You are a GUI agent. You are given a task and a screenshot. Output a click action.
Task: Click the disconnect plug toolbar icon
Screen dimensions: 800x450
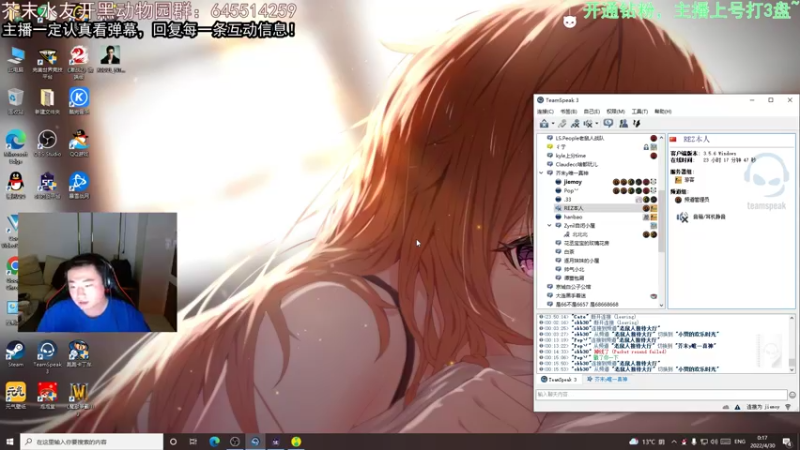(562, 123)
